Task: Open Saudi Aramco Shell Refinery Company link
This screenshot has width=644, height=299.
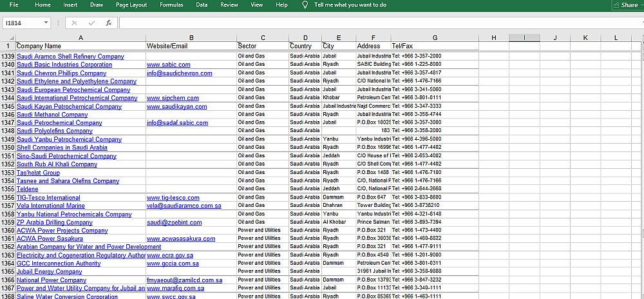Action: [70, 56]
